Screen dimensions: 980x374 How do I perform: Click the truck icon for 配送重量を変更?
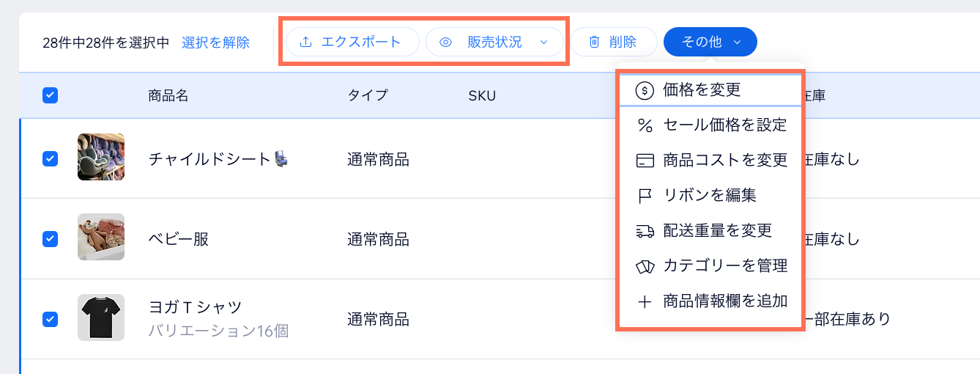[645, 231]
